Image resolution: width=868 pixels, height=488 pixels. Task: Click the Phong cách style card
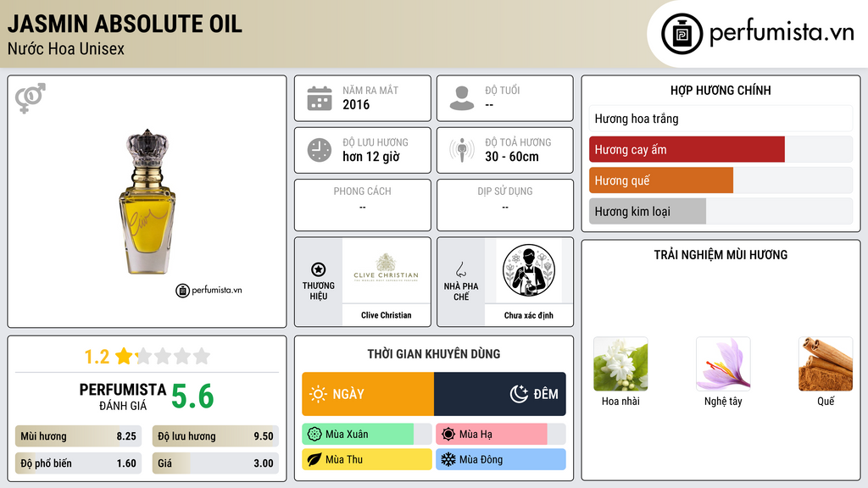pos(363,205)
